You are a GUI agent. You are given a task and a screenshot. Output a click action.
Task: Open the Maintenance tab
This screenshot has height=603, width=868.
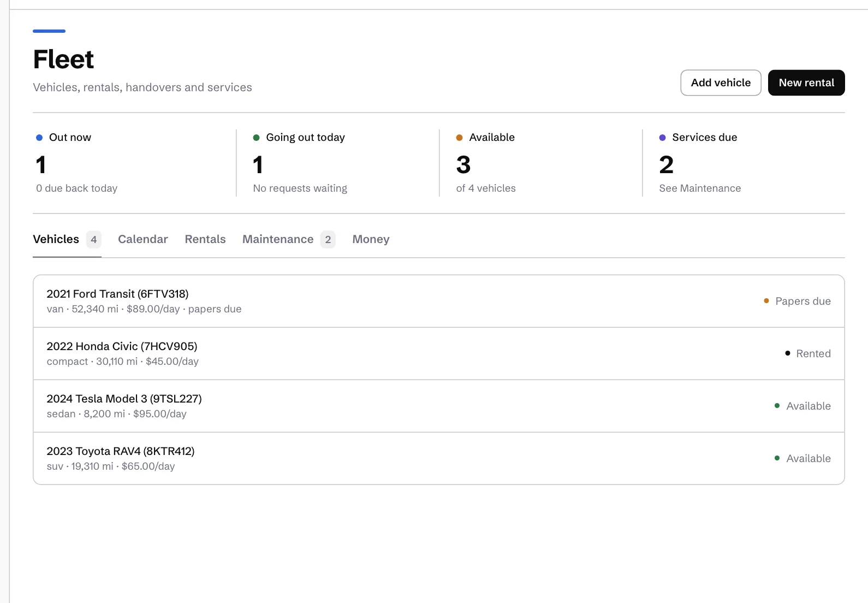[289, 239]
